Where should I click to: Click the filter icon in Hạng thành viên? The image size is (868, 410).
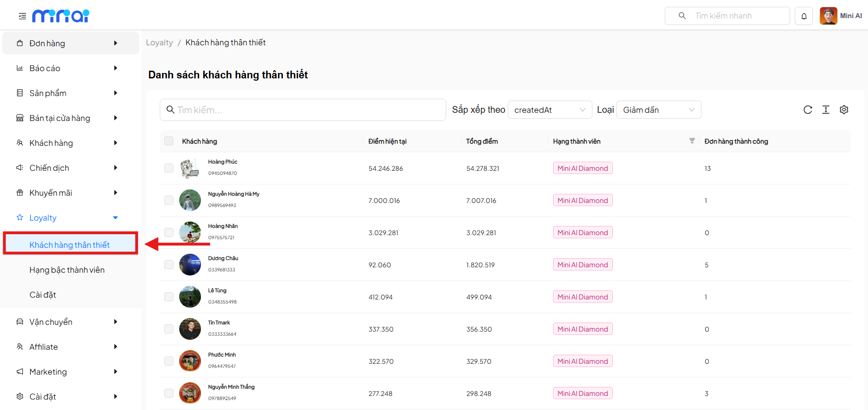click(692, 141)
